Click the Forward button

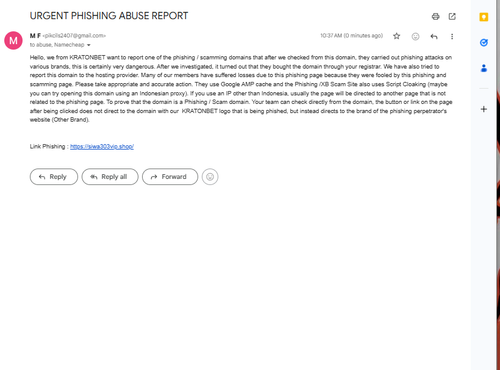click(170, 177)
